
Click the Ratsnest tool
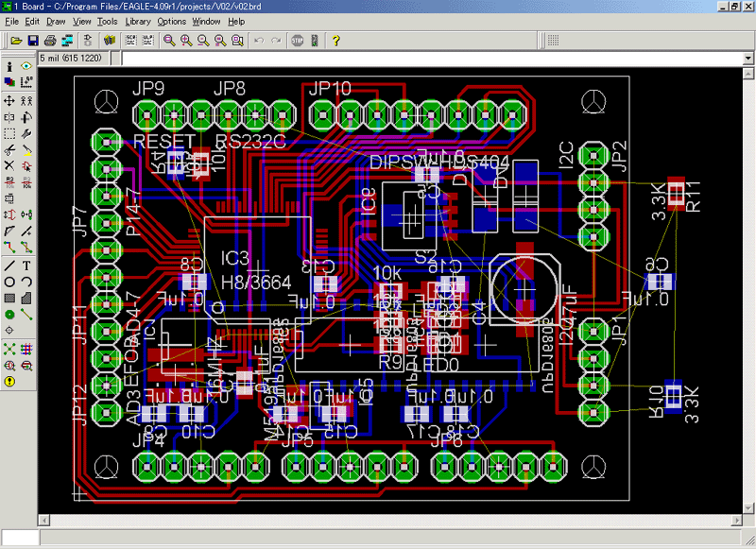pos(9,348)
